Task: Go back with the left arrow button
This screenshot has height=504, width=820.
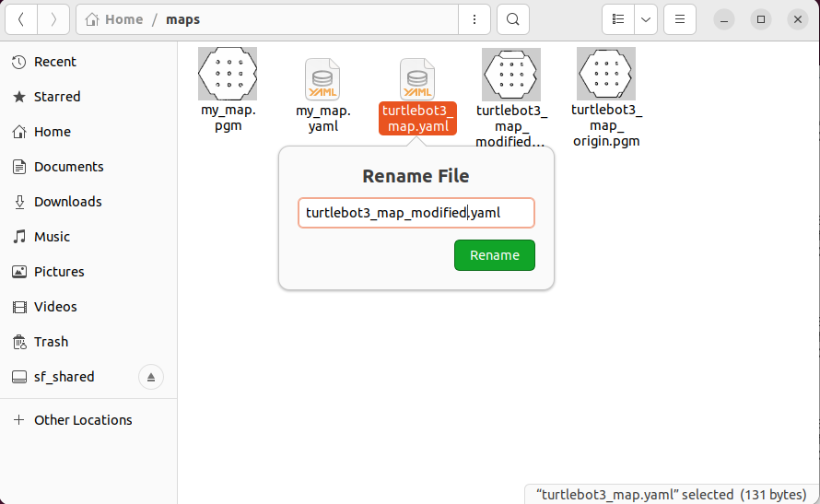Action: tap(21, 19)
